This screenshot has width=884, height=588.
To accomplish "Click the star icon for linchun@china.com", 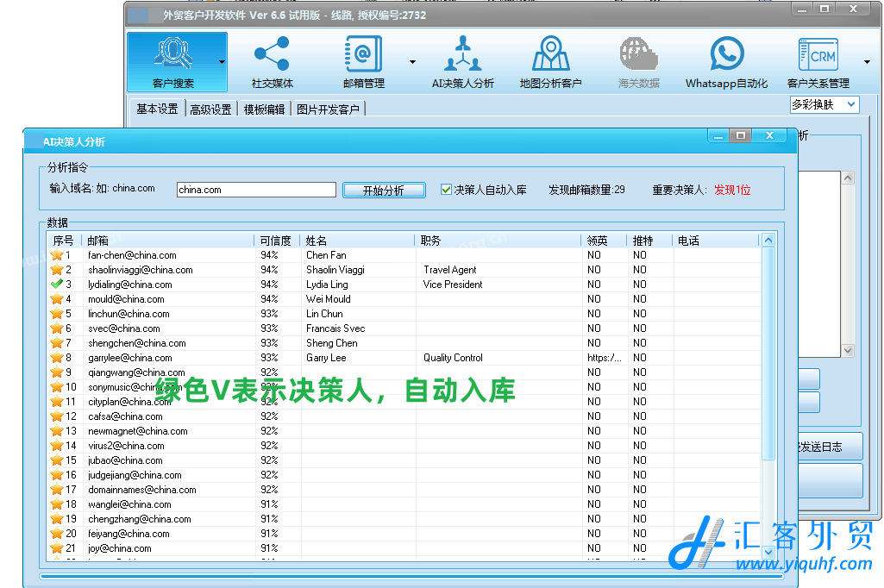I will click(x=57, y=314).
